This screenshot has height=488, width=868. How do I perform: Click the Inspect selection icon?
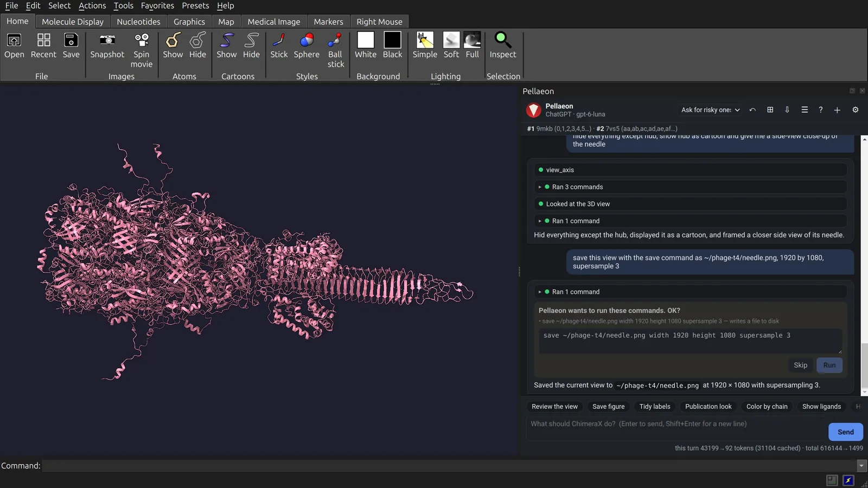click(503, 46)
